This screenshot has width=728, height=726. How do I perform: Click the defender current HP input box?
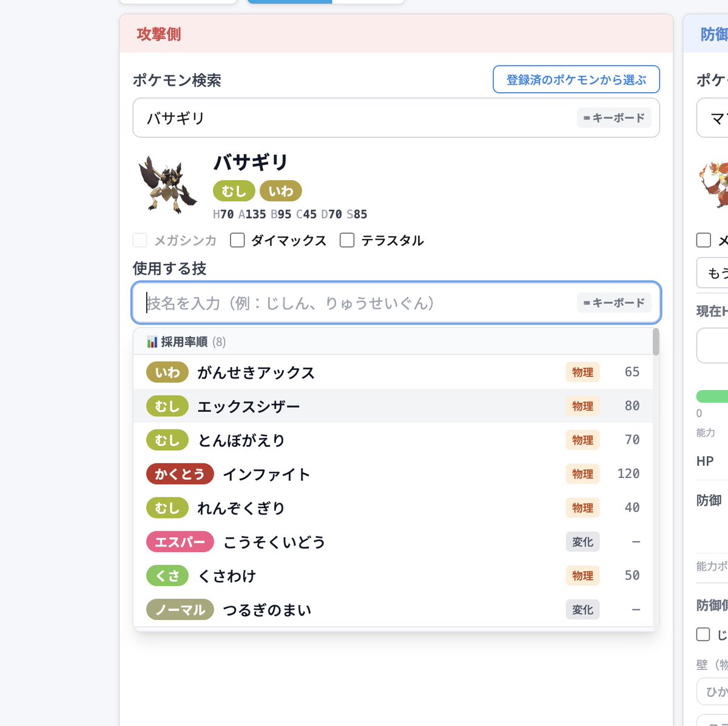pos(712,346)
